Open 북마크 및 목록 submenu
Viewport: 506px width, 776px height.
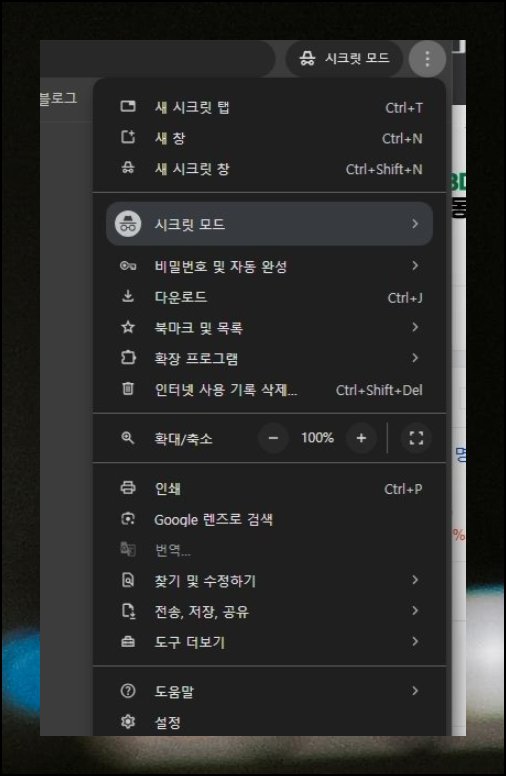[269, 328]
